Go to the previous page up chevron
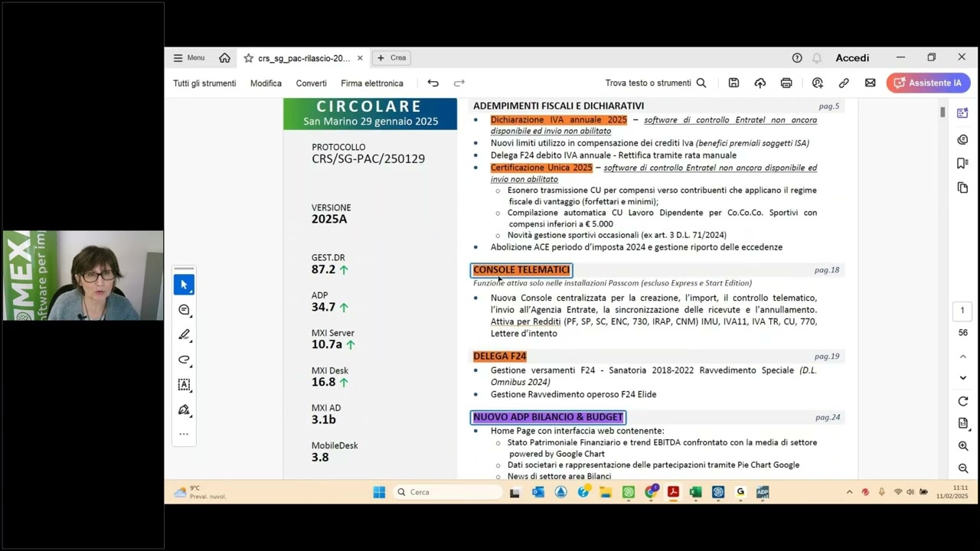This screenshot has width=980, height=551. tap(963, 357)
